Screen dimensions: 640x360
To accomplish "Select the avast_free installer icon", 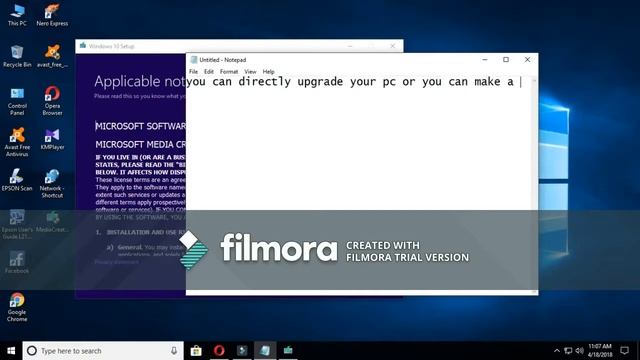I will (x=52, y=56).
